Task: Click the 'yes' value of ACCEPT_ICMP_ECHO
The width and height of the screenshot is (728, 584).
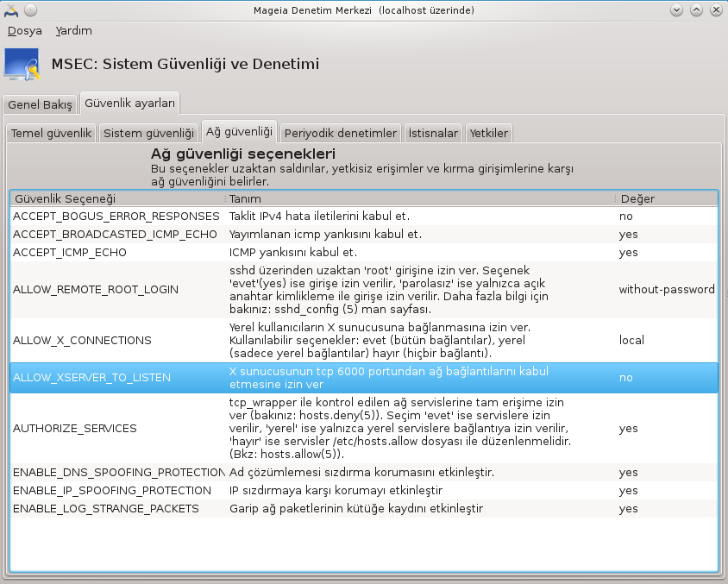Action: click(x=628, y=253)
